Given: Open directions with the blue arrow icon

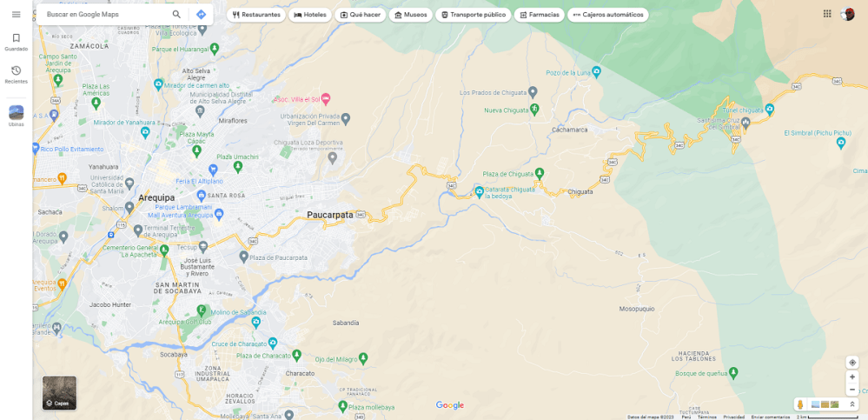Looking at the screenshot, I should pos(202,15).
